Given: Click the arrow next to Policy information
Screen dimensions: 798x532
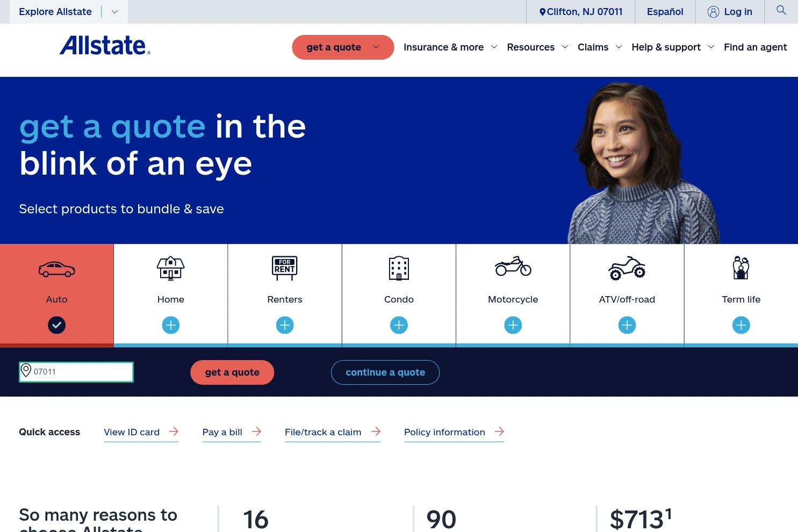Looking at the screenshot, I should point(499,431).
